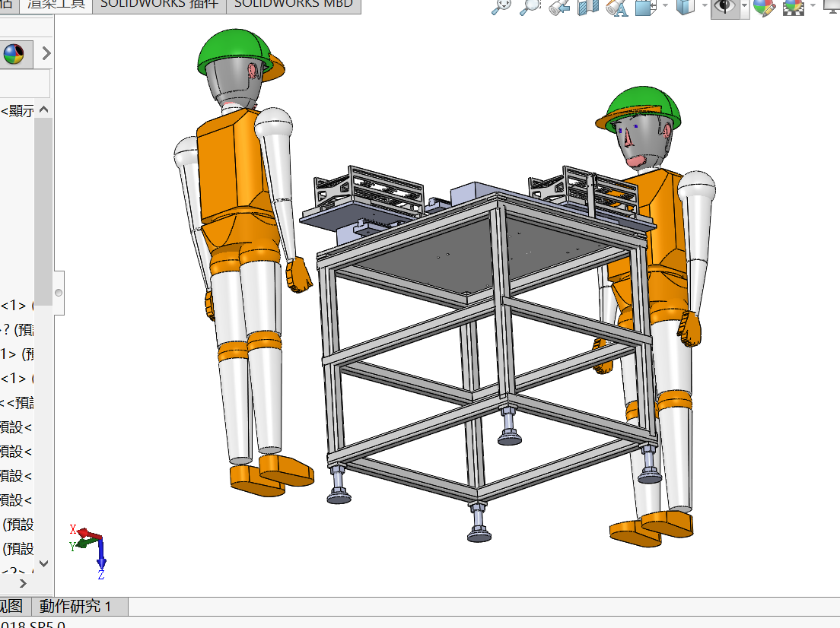840x628 pixels.
Task: Activate the Section View icon
Action: pos(587,7)
